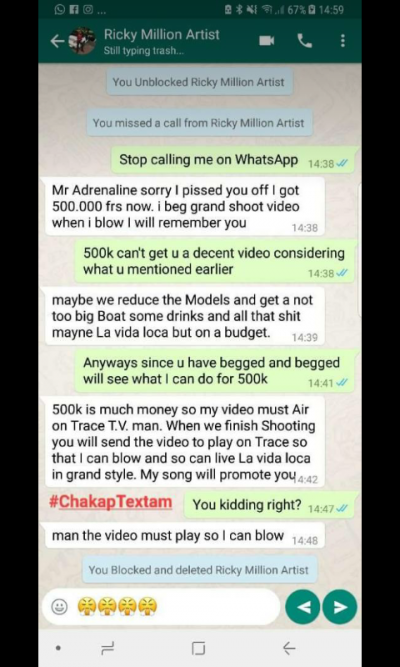
Task: Tap the Android navigation back arrow
Action: pos(289,648)
